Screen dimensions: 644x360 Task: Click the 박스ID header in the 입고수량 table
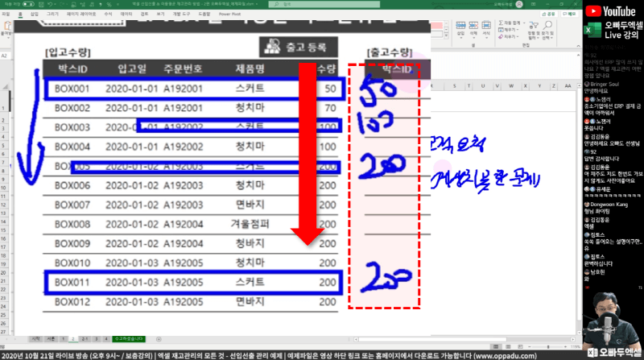[x=72, y=68]
